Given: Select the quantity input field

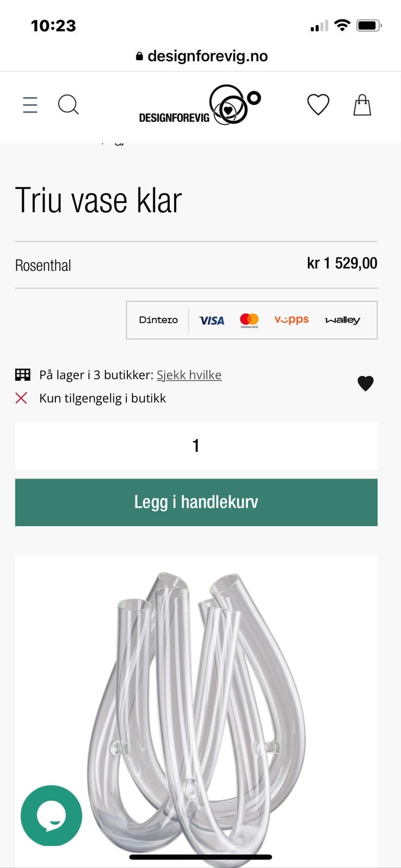Looking at the screenshot, I should click(196, 446).
